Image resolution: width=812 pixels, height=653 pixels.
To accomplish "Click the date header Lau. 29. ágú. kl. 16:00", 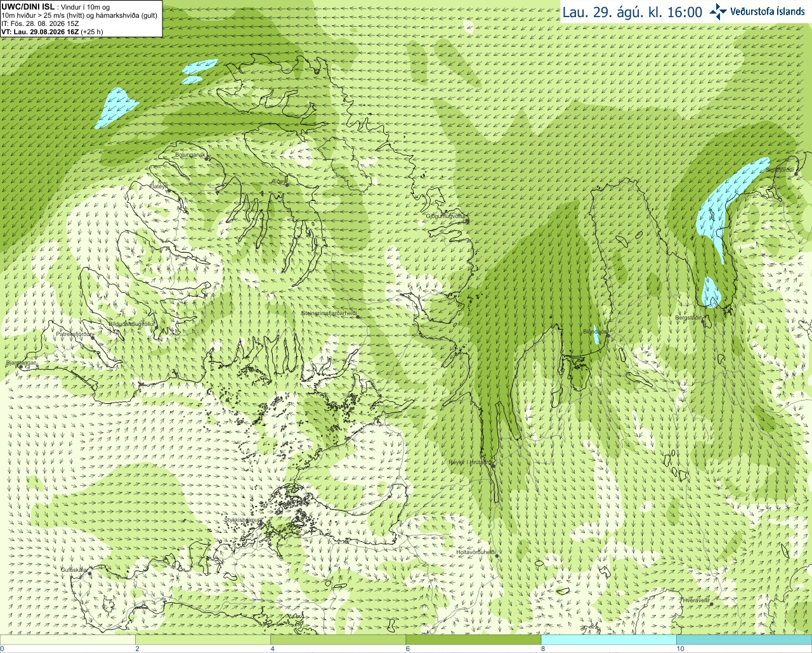I will [632, 12].
